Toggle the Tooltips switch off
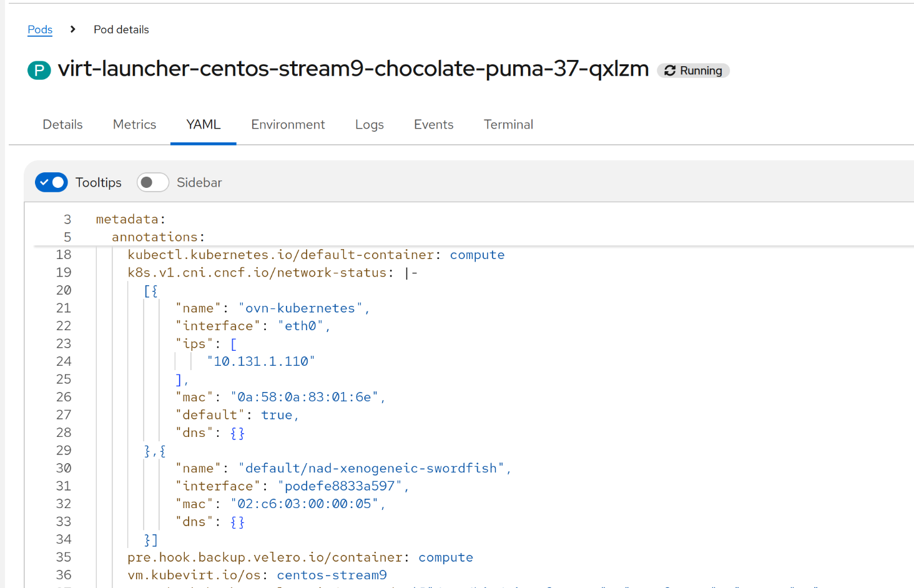914x588 pixels. pos(51,182)
